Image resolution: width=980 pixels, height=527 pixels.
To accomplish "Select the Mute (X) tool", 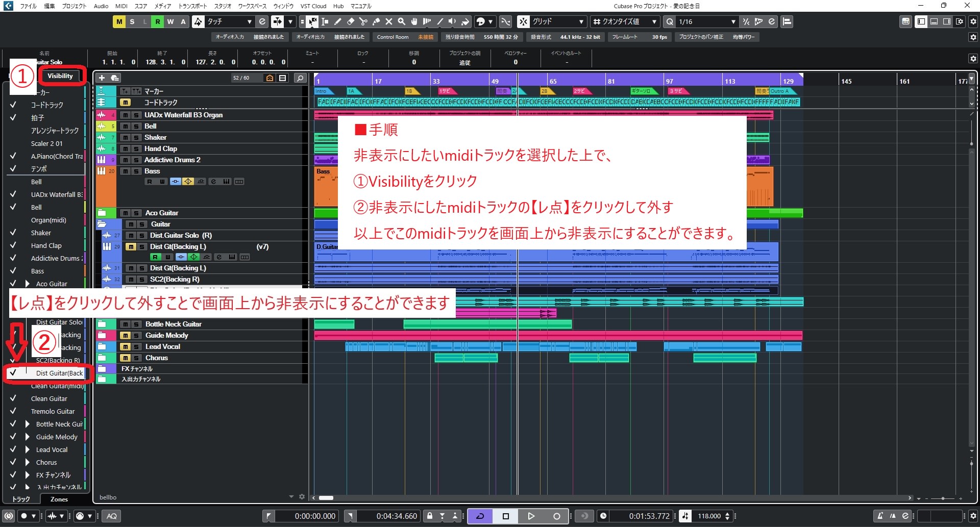I will pos(388,21).
